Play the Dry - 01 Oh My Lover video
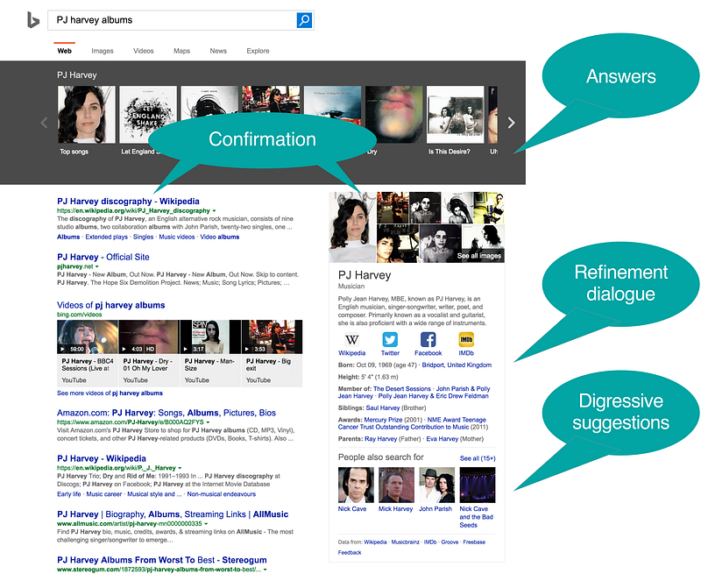Viewport: 701px width, 588px height. click(149, 337)
